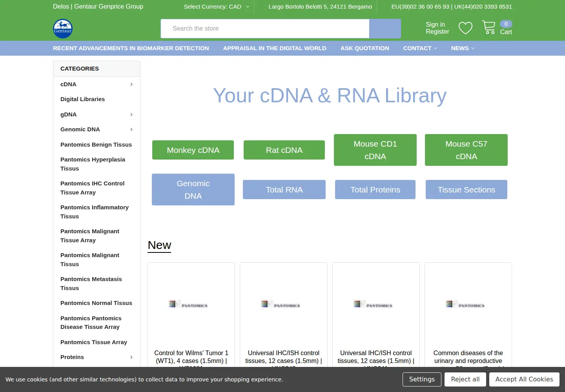Select the Rat cDNA button

point(284,150)
